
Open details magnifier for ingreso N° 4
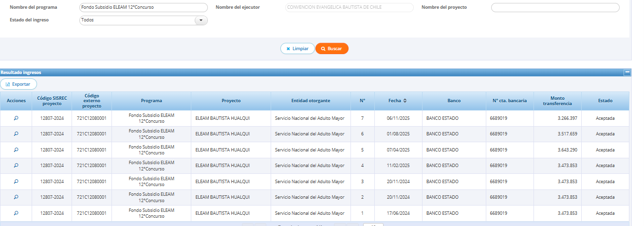16,166
